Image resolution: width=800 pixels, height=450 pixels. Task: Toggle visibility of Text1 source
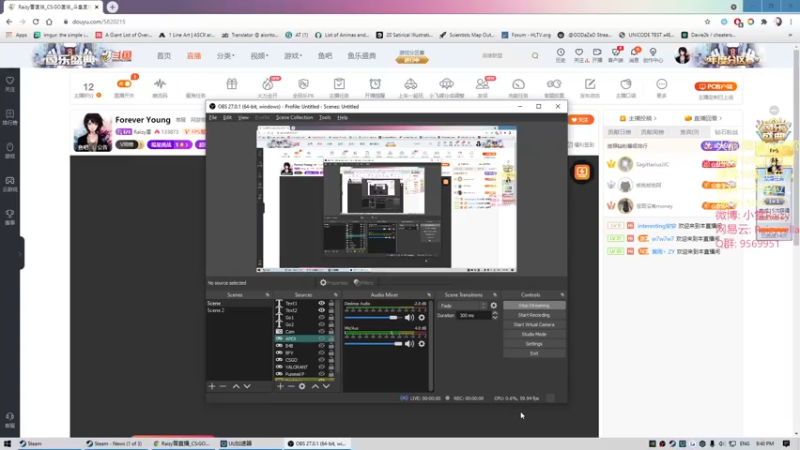[x=321, y=303]
